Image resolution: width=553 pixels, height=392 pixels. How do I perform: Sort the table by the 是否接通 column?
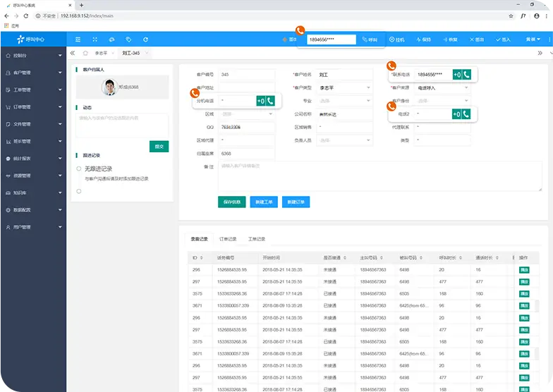[344, 258]
